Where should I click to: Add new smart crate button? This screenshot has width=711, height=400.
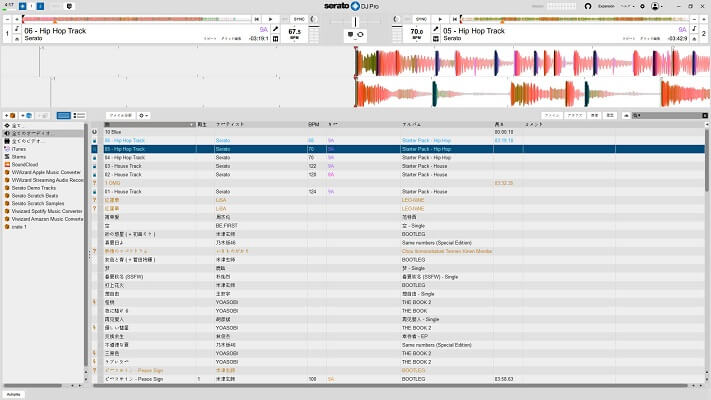[x=26, y=116]
